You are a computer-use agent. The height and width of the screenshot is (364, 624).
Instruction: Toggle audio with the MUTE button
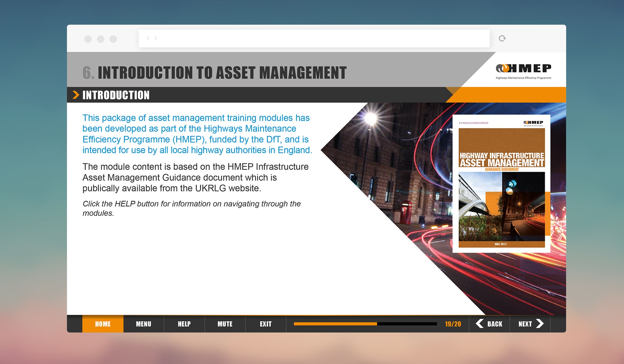click(x=225, y=324)
